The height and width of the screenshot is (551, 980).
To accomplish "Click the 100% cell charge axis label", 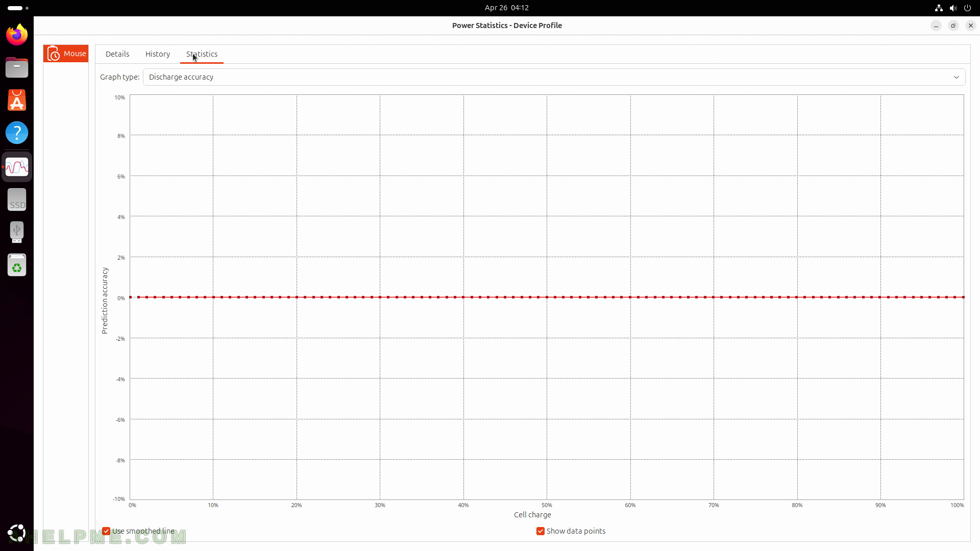I will point(957,505).
